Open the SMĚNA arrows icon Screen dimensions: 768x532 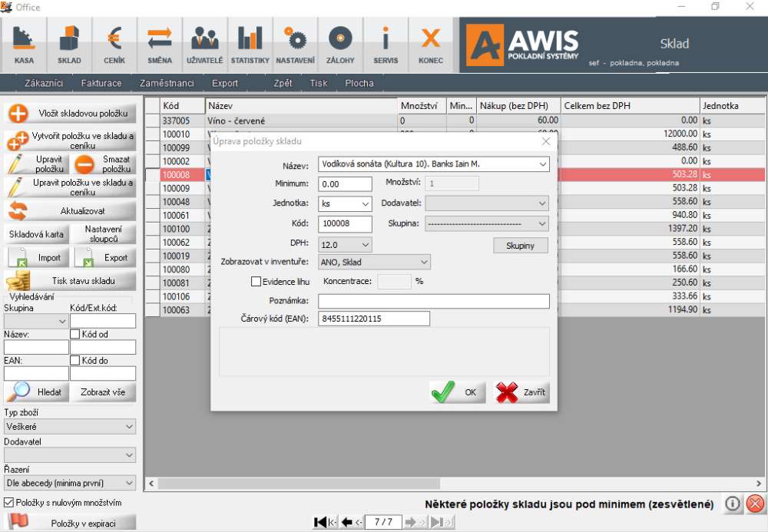tap(160, 45)
